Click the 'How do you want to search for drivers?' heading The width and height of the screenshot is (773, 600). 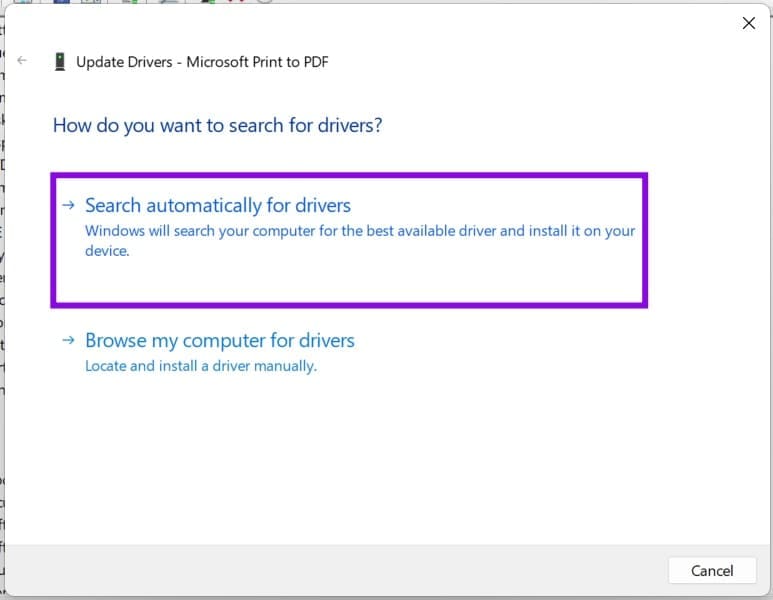click(x=217, y=125)
